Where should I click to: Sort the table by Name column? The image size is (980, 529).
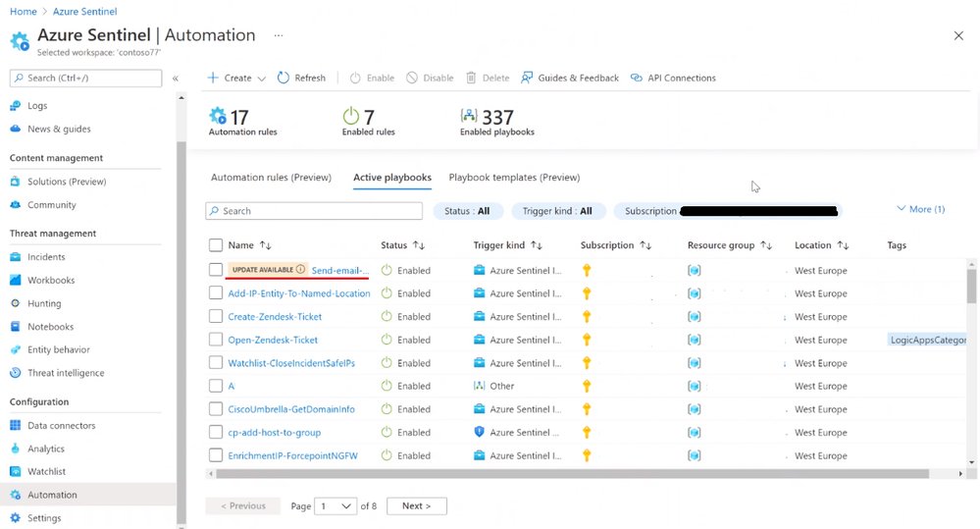click(x=249, y=245)
